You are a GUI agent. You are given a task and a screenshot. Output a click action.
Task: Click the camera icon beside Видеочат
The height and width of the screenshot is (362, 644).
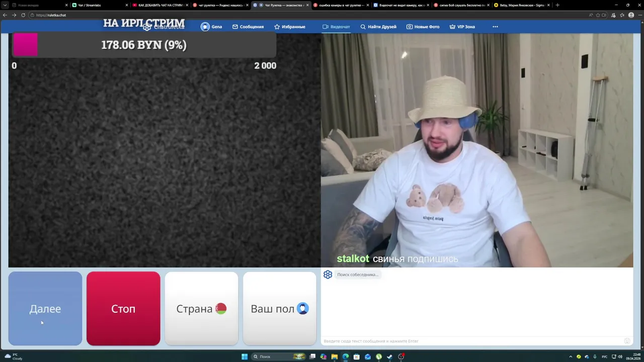(325, 27)
